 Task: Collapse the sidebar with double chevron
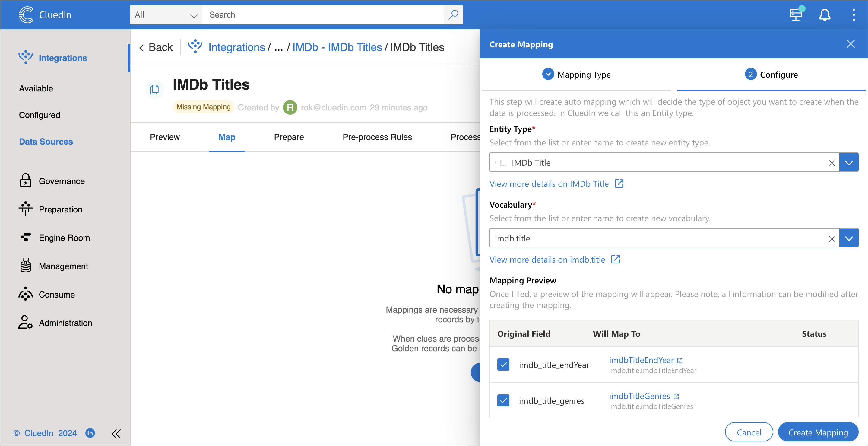[x=116, y=434]
